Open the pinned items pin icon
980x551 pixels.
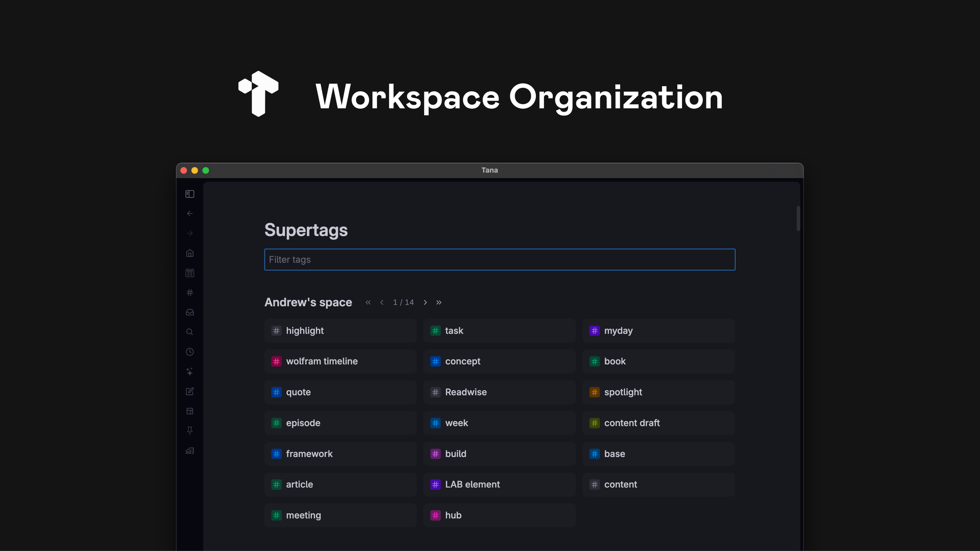(x=190, y=431)
